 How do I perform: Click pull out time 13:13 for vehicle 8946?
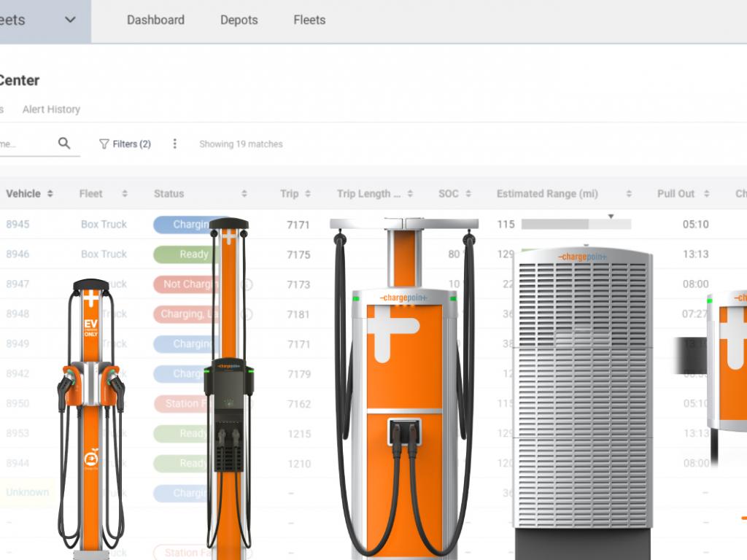(x=695, y=254)
